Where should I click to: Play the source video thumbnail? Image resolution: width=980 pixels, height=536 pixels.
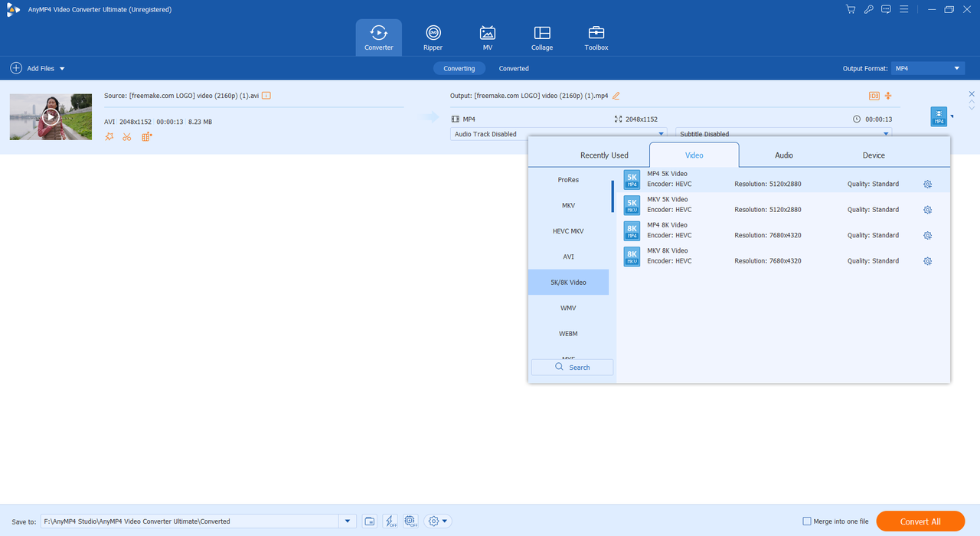coord(51,117)
